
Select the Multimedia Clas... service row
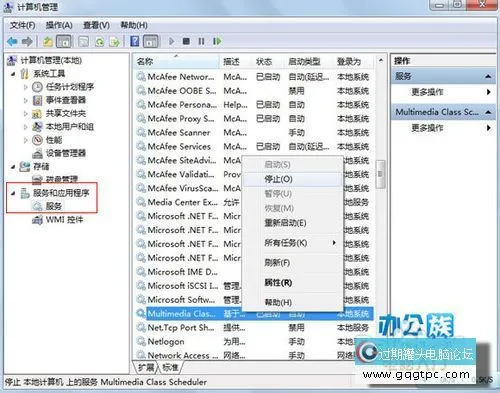tap(254, 314)
